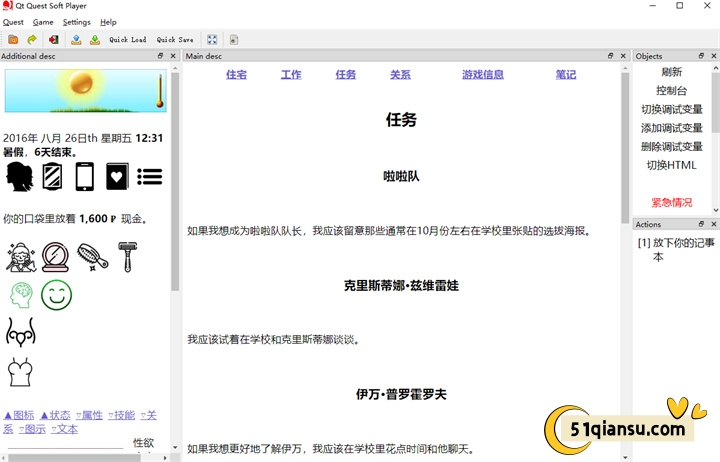Expand the 属性 section

pos(90,415)
